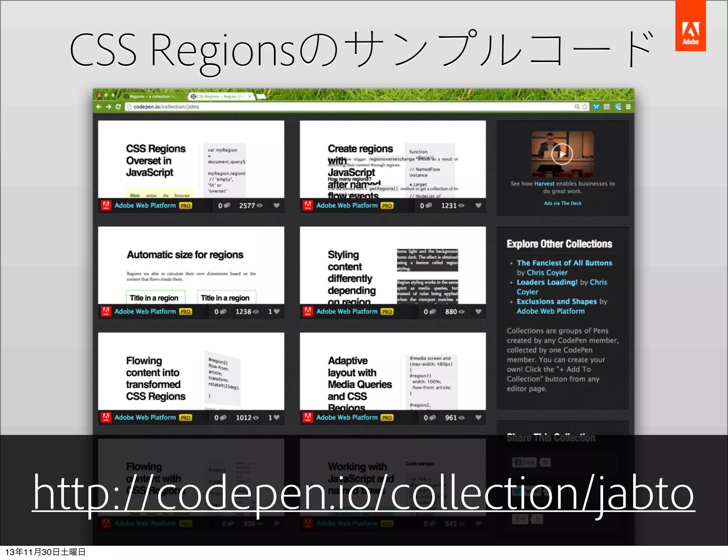Open the Chrome hamburger menu icon

click(628, 107)
